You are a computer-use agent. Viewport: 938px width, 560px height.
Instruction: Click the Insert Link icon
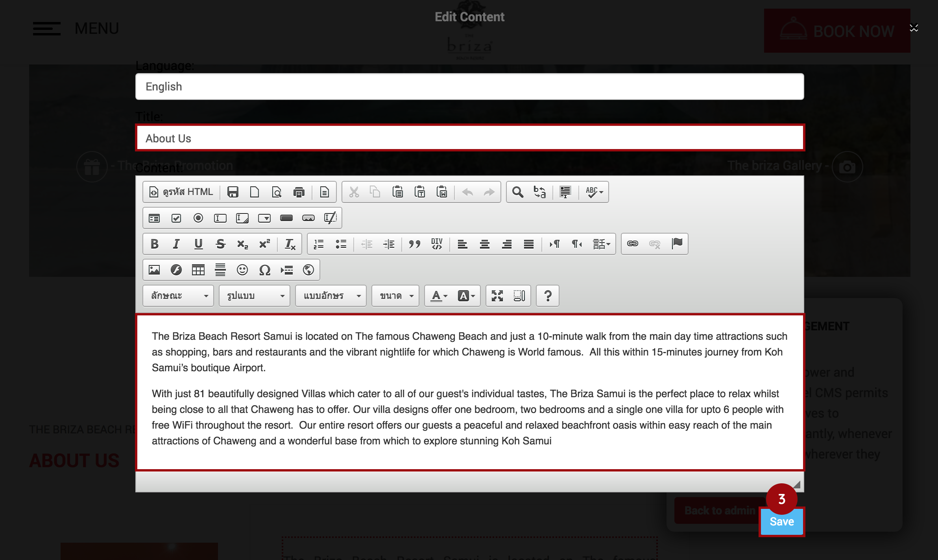pyautogui.click(x=633, y=244)
